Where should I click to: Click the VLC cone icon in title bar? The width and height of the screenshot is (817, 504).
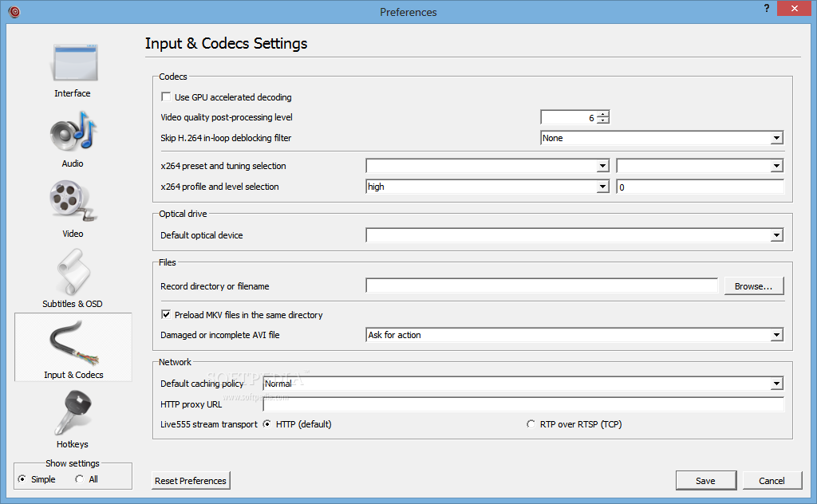click(x=14, y=11)
